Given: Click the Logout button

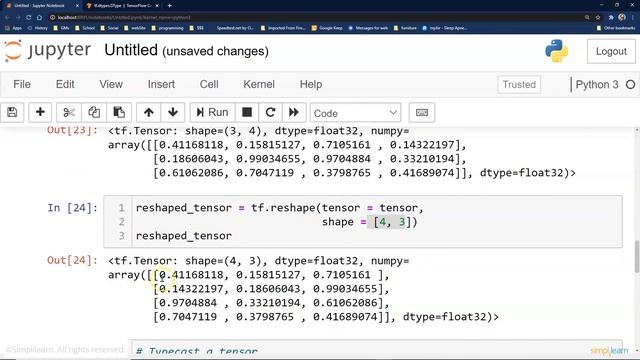Looking at the screenshot, I should point(611,51).
